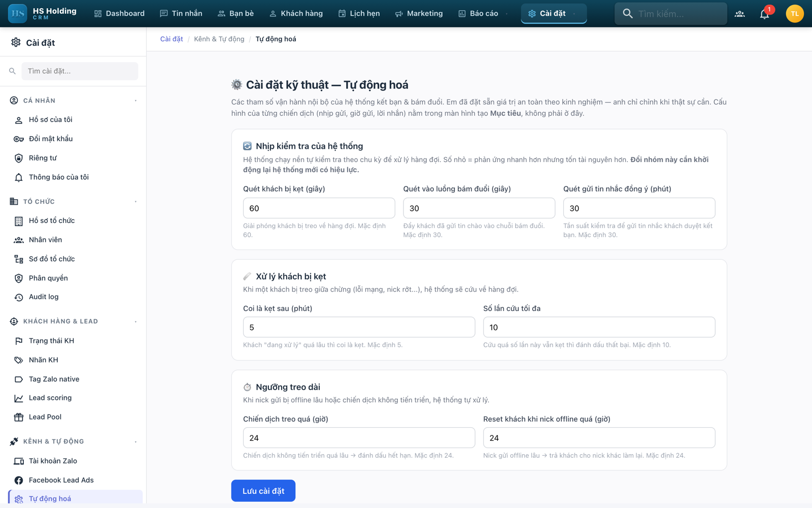Open Lead Pool settings
The height and width of the screenshot is (508, 812).
point(75,417)
